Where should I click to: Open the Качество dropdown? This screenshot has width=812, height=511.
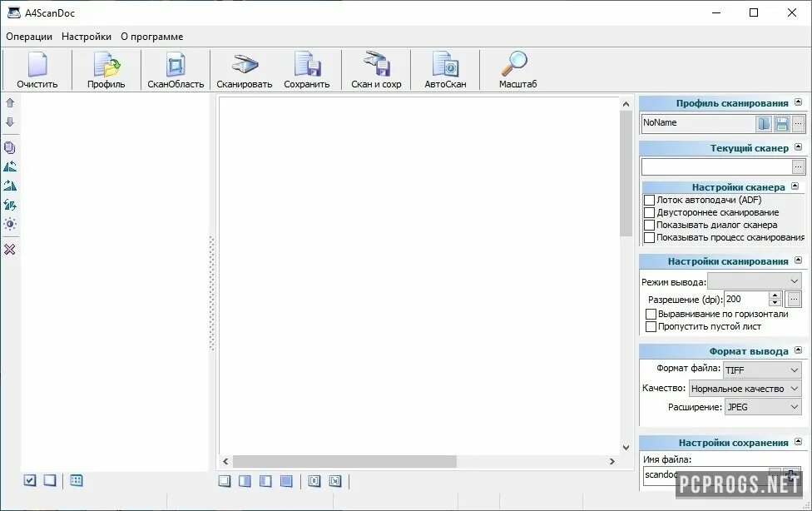click(x=745, y=388)
